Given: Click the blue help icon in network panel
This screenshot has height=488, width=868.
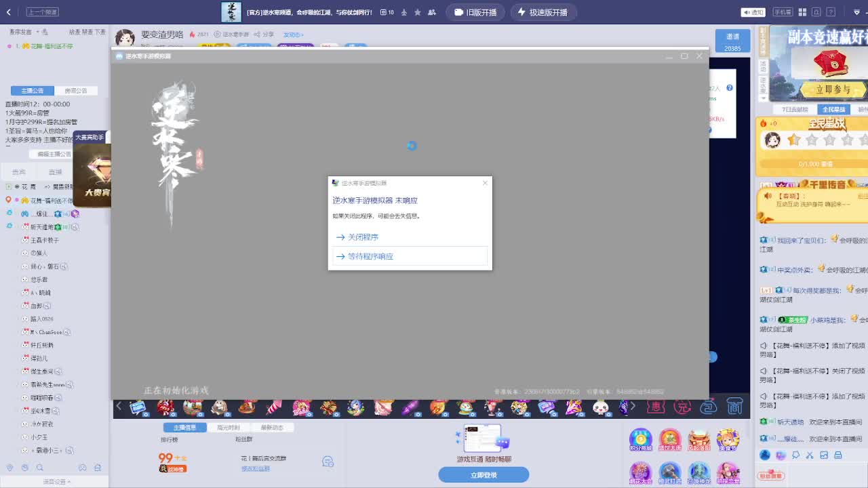Looking at the screenshot, I should [x=730, y=88].
